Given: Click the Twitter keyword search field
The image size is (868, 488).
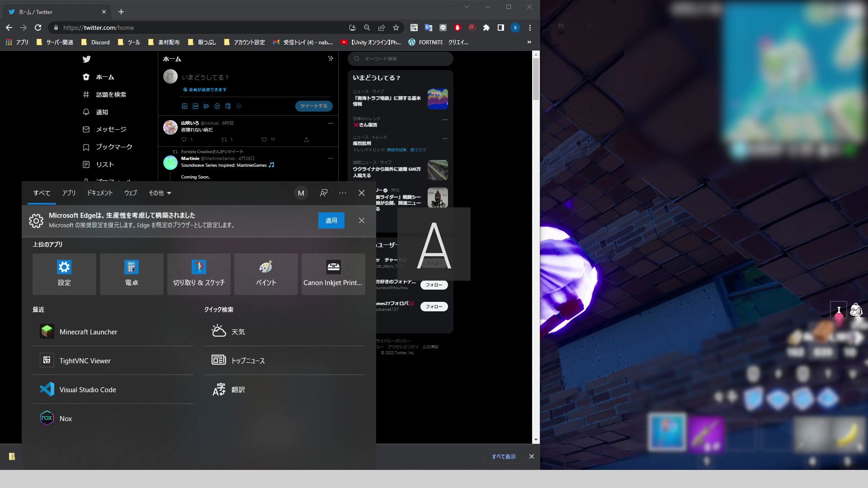Looking at the screenshot, I should point(401,59).
